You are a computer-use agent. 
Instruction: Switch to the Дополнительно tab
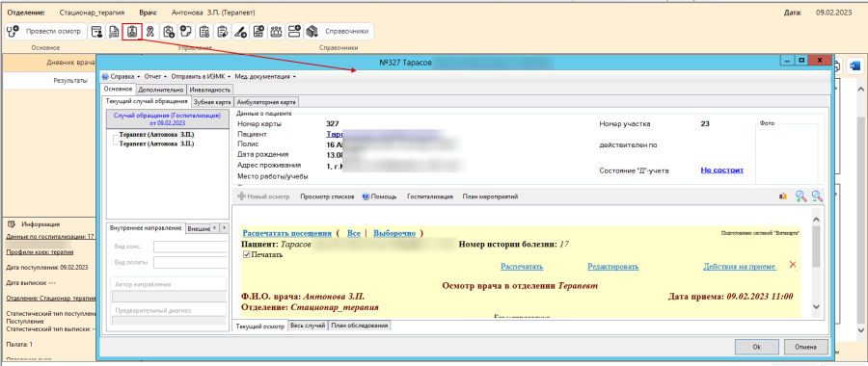click(160, 89)
